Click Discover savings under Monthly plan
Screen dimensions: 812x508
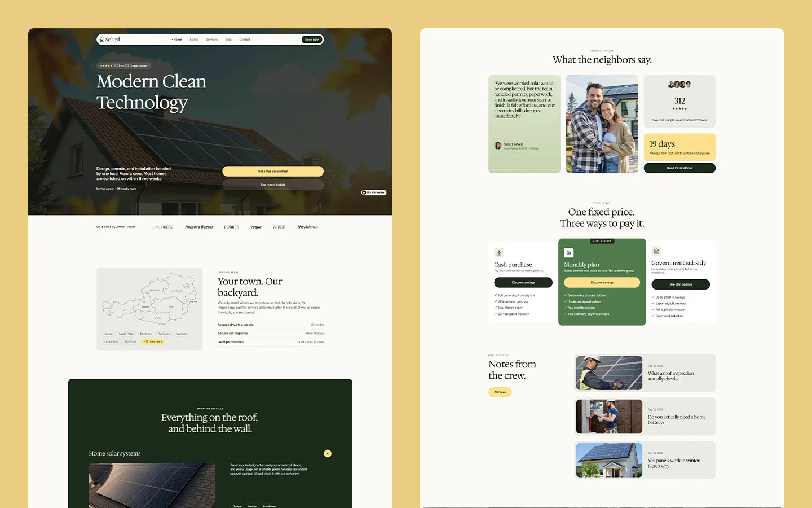602,282
